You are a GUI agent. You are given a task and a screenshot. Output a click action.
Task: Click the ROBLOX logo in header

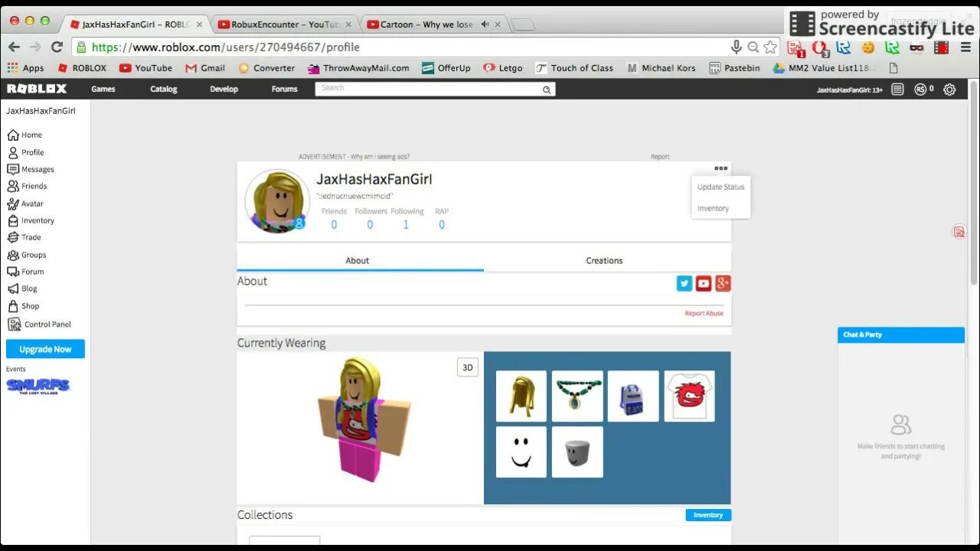point(37,89)
